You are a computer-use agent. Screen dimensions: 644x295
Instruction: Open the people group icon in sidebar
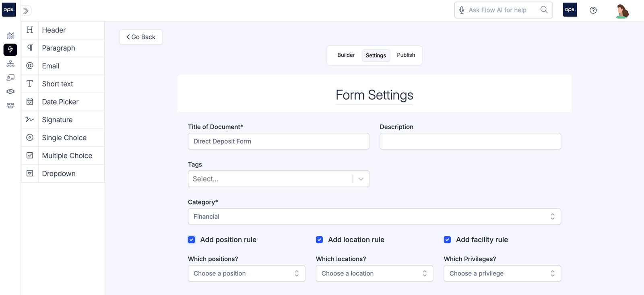[x=10, y=105]
